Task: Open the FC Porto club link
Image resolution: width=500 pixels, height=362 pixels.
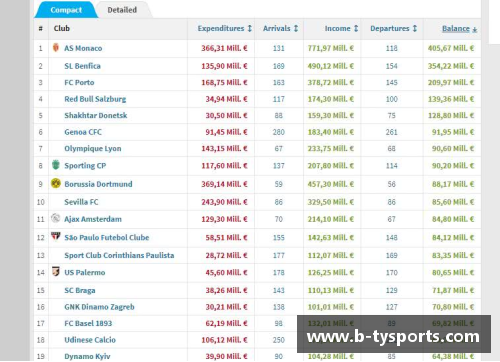Action: pos(79,82)
